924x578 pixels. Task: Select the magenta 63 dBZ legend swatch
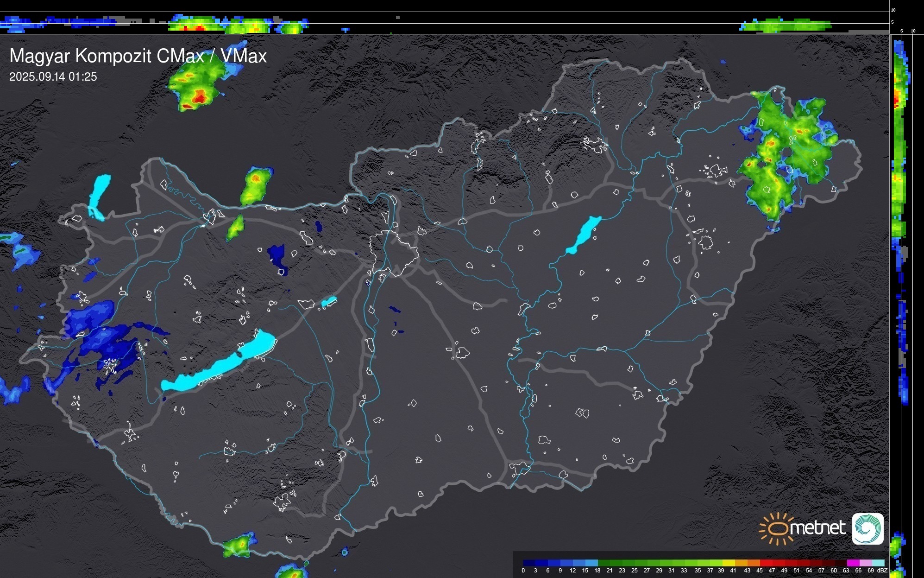pos(853,563)
